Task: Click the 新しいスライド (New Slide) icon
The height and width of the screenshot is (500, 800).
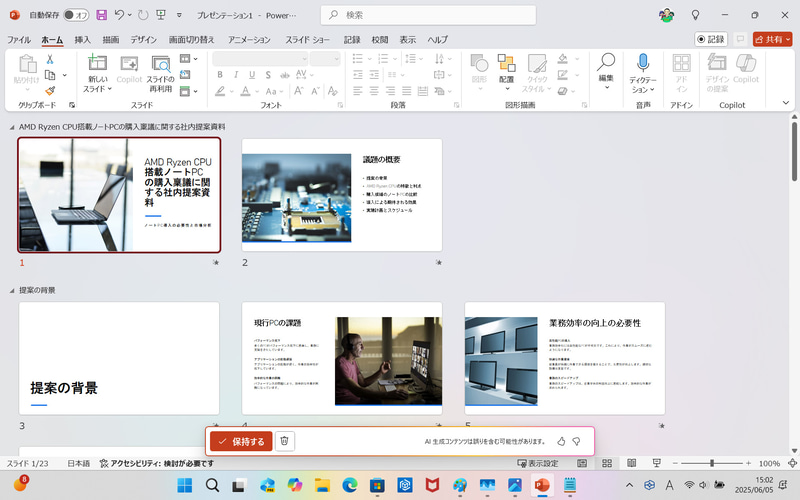Action: point(97,63)
